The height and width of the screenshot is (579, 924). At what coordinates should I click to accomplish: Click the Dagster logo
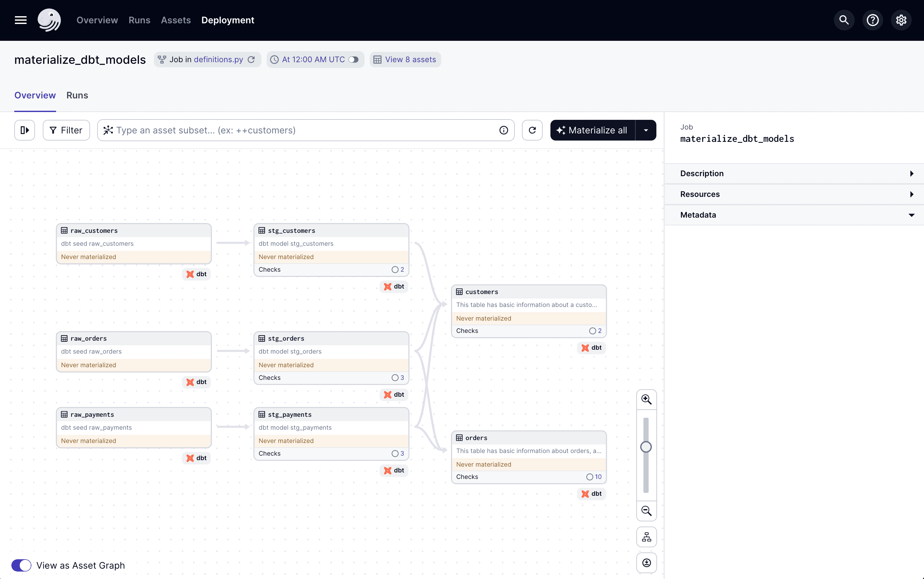tap(49, 20)
